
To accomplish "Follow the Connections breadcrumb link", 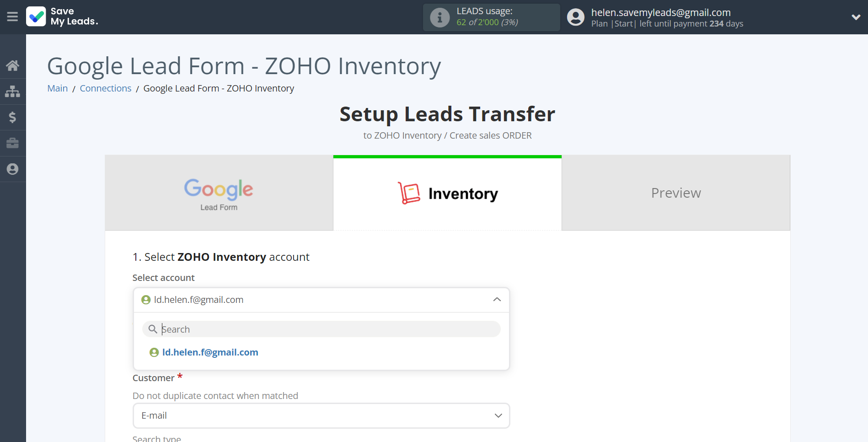I will [106, 88].
